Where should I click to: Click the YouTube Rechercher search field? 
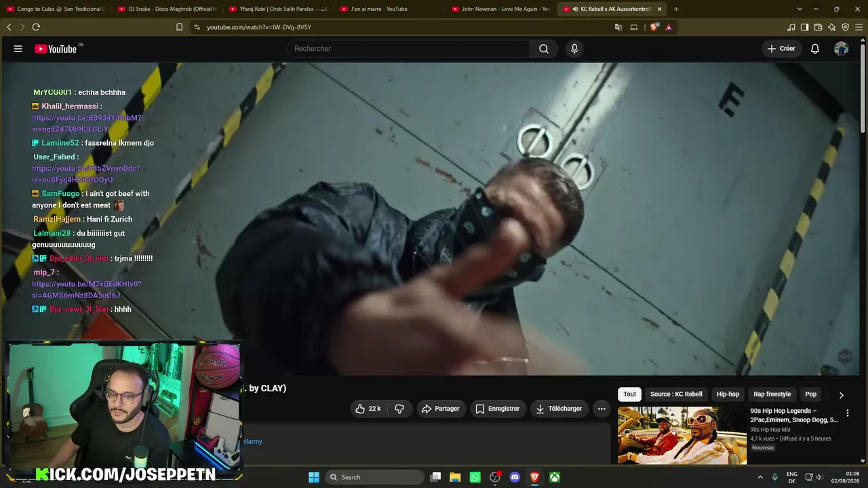(408, 49)
